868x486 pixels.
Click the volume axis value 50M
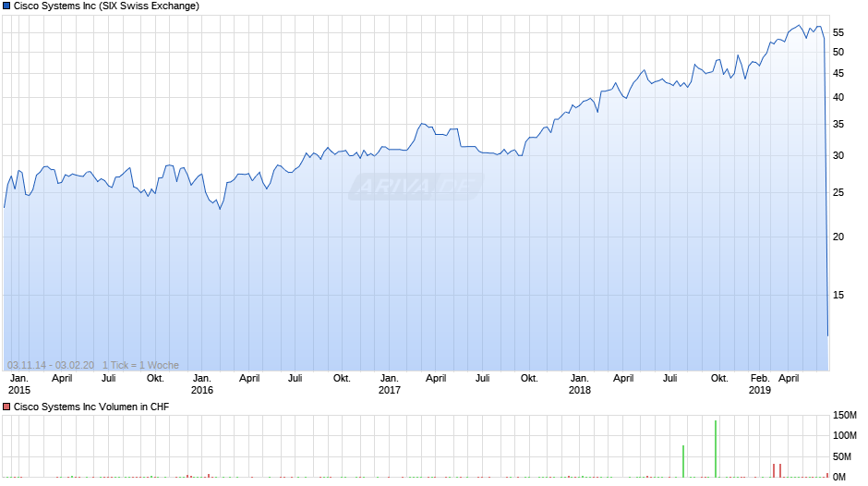[x=842, y=456]
